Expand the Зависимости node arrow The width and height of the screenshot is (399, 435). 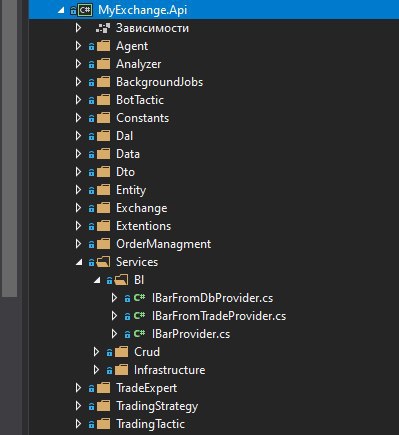(78, 28)
